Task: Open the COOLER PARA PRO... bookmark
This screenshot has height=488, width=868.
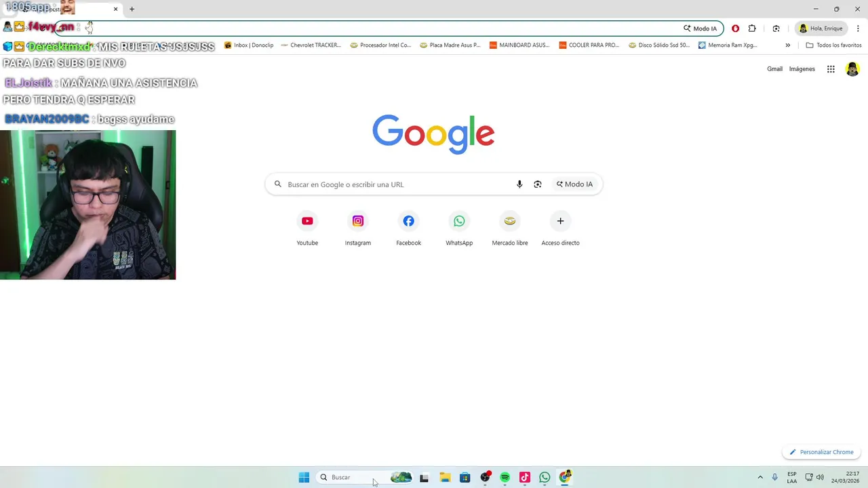Action: tap(589, 45)
